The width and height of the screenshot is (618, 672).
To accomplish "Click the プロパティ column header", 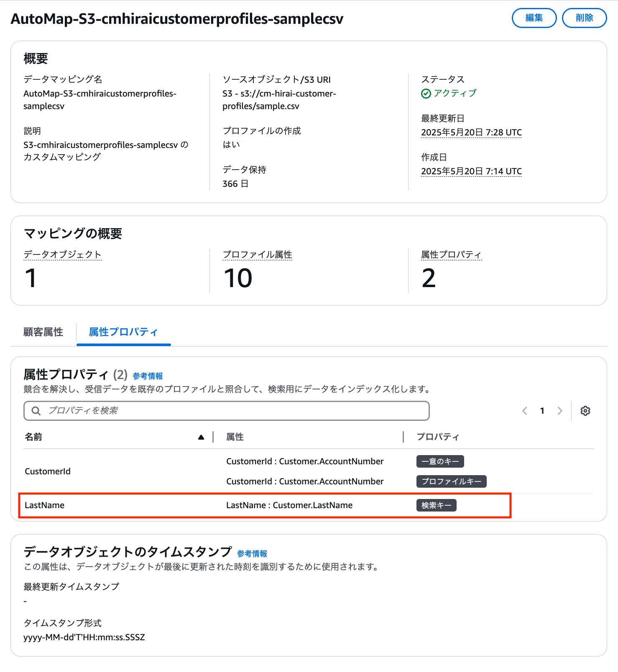I will coord(438,437).
